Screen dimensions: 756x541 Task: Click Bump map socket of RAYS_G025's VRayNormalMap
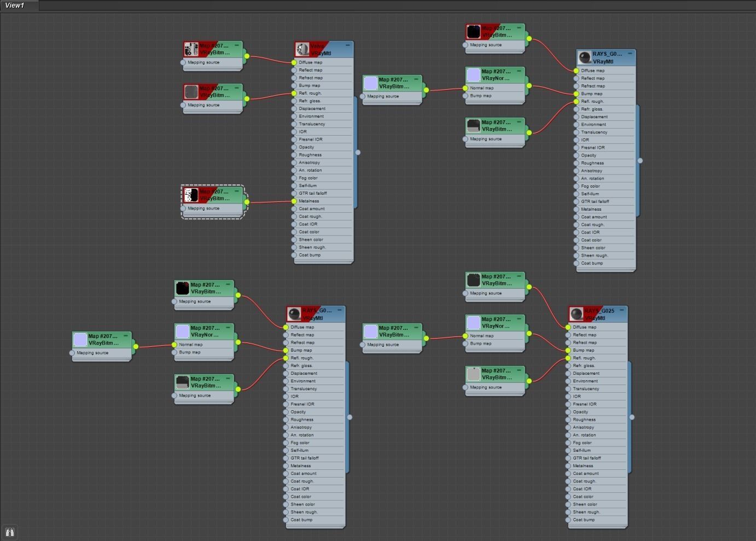tap(466, 344)
